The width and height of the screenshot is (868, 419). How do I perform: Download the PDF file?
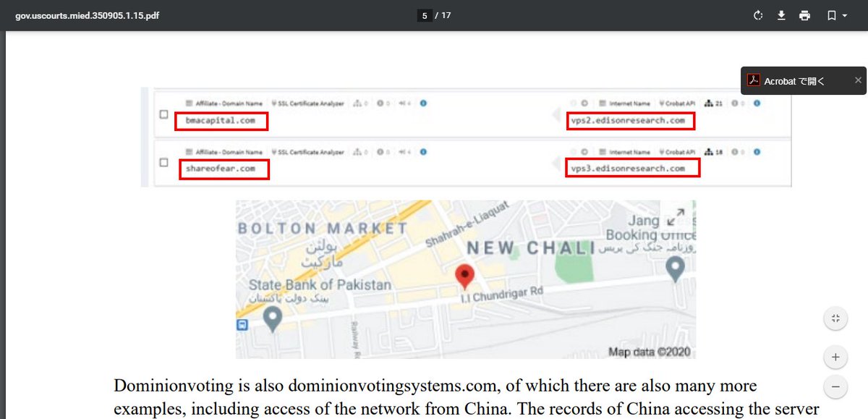(x=781, y=15)
